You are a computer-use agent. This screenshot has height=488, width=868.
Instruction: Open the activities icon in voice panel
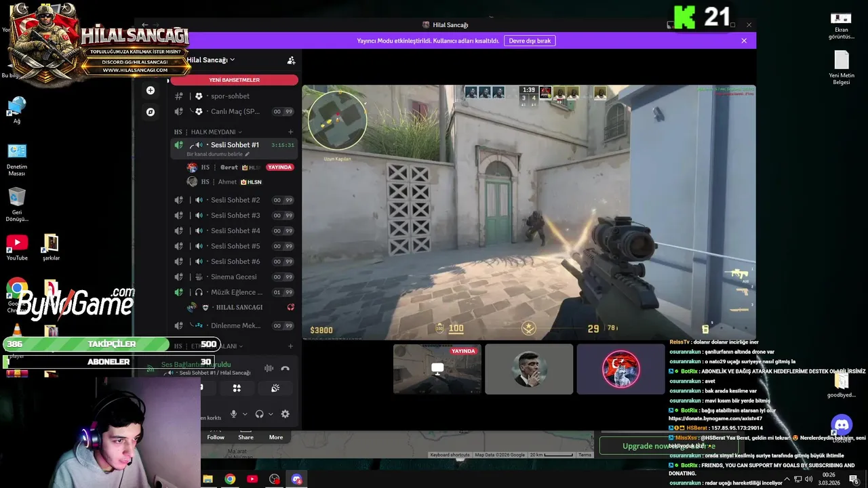pyautogui.click(x=237, y=388)
